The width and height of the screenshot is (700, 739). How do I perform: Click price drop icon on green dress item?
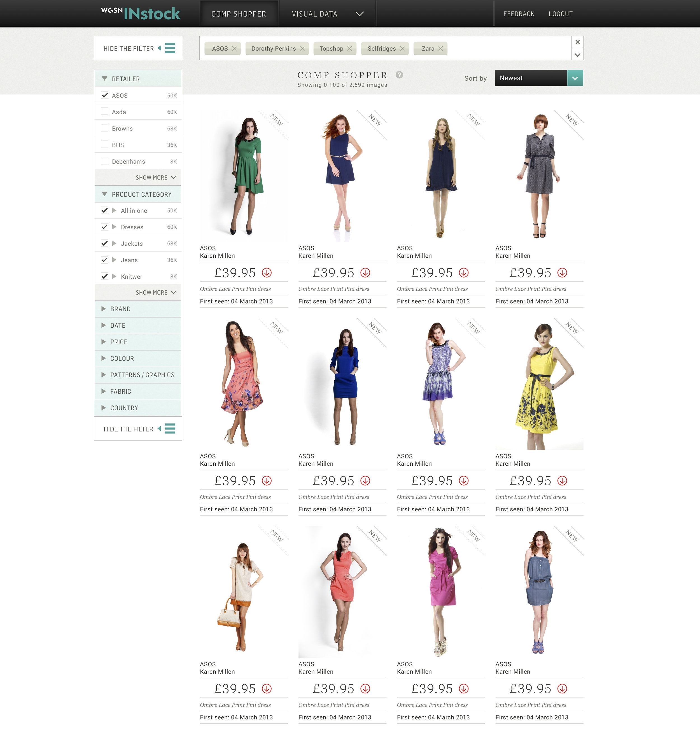[267, 273]
